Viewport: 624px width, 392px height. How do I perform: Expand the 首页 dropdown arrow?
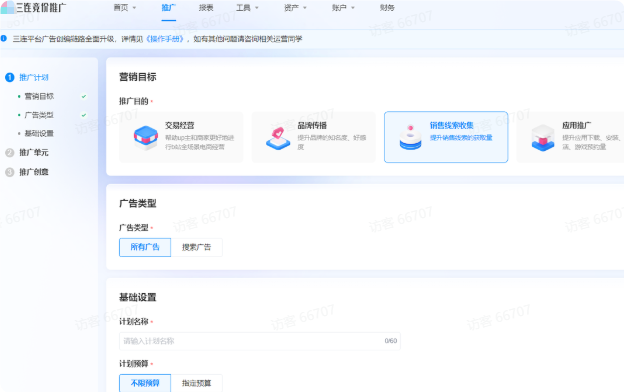(134, 8)
